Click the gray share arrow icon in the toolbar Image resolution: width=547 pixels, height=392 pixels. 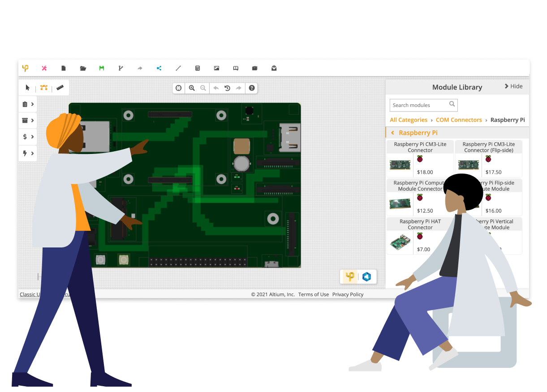point(140,68)
